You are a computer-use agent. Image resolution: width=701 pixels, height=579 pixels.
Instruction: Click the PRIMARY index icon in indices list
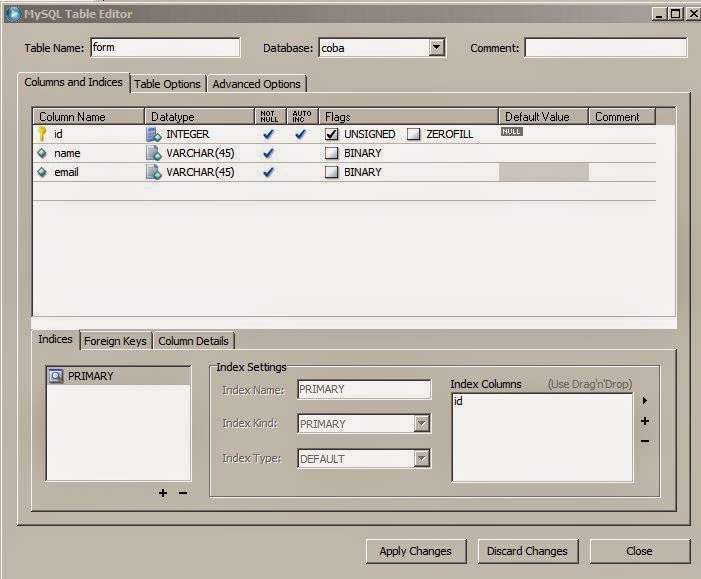click(56, 376)
